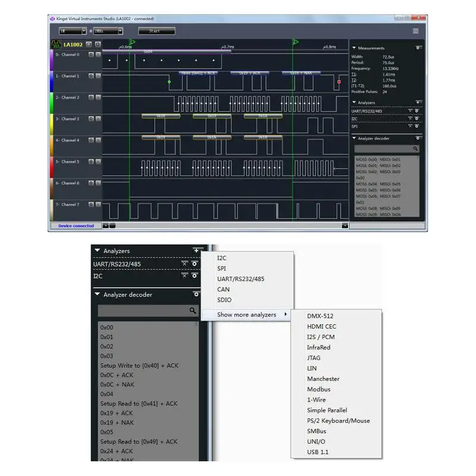Open the sample rate MHz dropdown

(x=108, y=31)
